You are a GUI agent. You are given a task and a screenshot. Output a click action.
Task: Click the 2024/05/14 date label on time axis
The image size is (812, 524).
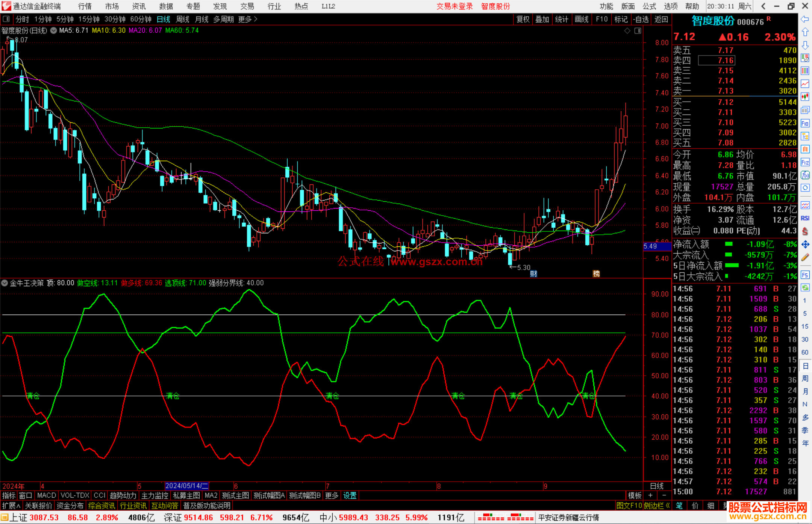pos(187,486)
